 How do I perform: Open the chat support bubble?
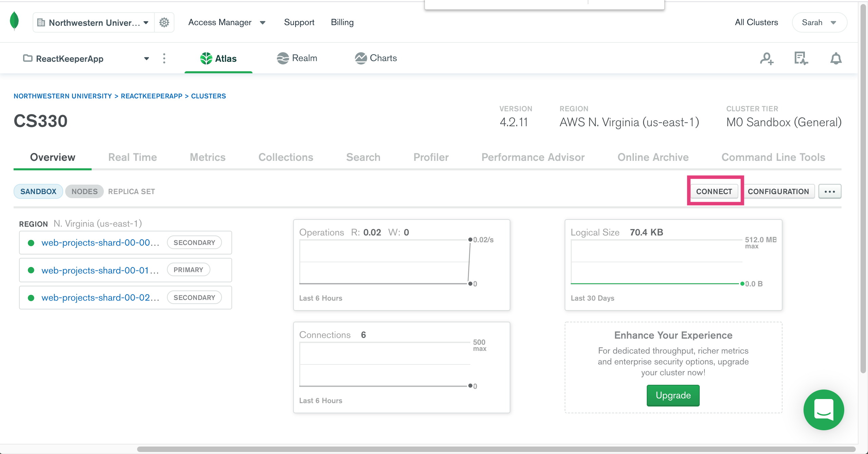pyautogui.click(x=824, y=410)
